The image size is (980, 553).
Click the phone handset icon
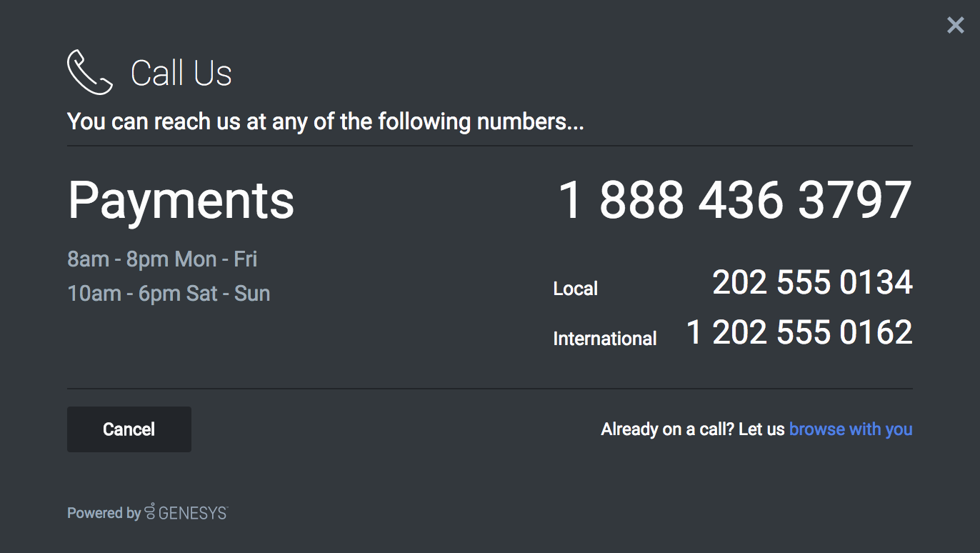(90, 72)
